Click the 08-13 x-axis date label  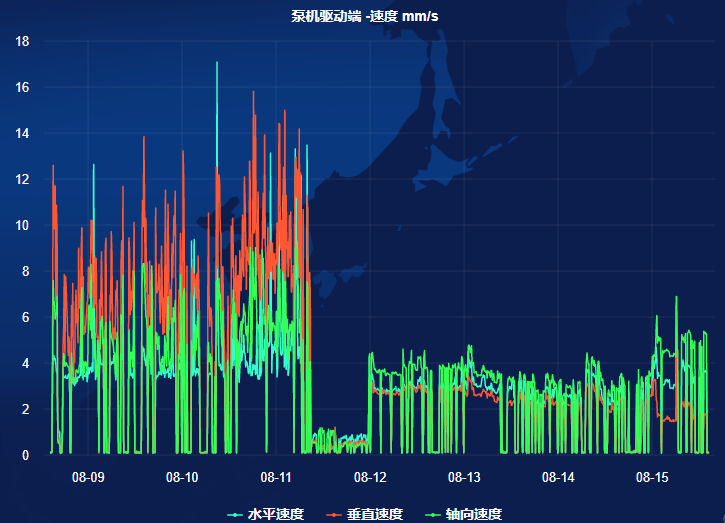pyautogui.click(x=464, y=478)
